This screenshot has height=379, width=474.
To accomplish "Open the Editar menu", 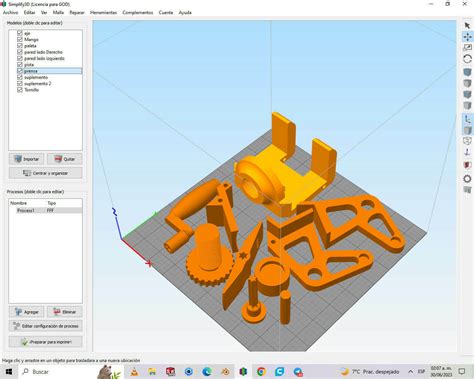I will click(29, 12).
